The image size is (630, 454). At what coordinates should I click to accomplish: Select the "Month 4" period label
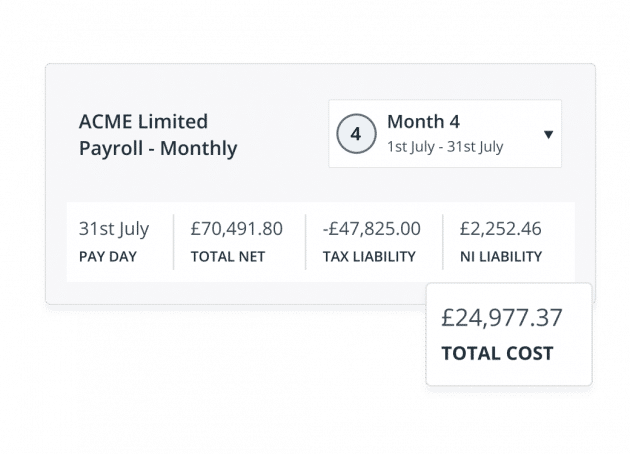tap(423, 122)
